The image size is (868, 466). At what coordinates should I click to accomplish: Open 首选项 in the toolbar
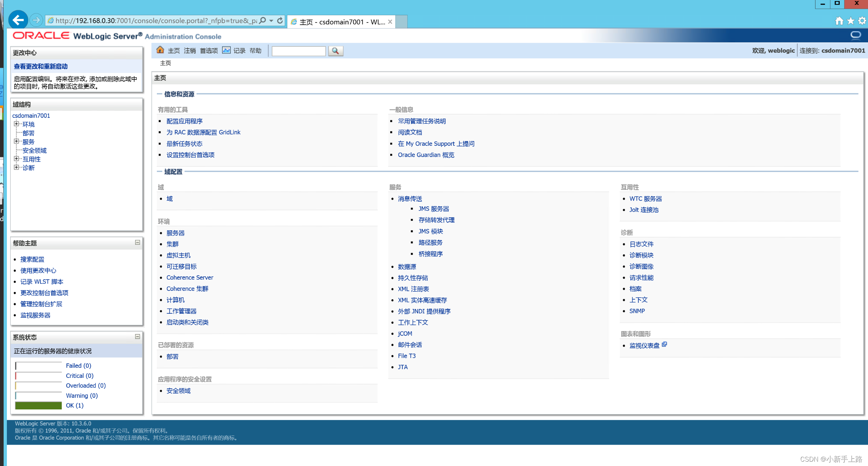(x=209, y=51)
